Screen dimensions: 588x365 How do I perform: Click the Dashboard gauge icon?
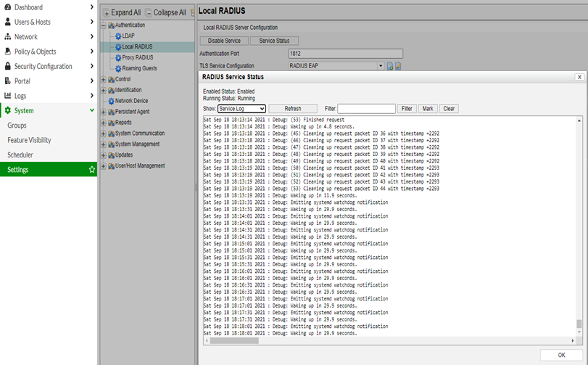click(x=7, y=7)
